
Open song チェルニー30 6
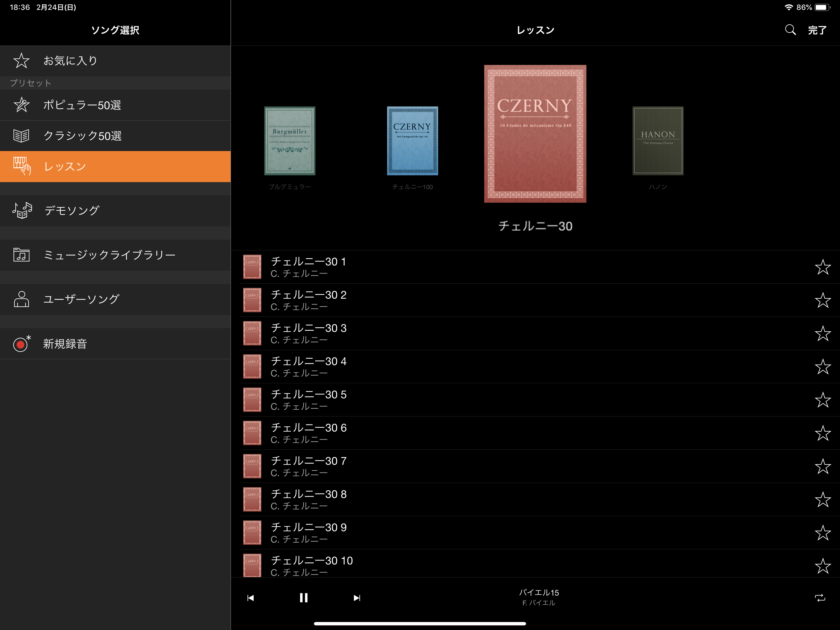tap(535, 433)
